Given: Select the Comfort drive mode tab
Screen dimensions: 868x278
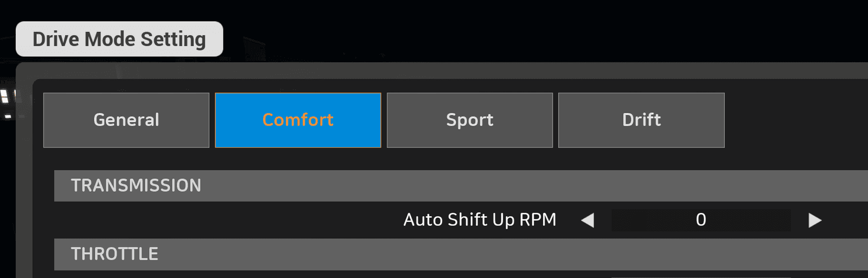Looking at the screenshot, I should pos(298,120).
